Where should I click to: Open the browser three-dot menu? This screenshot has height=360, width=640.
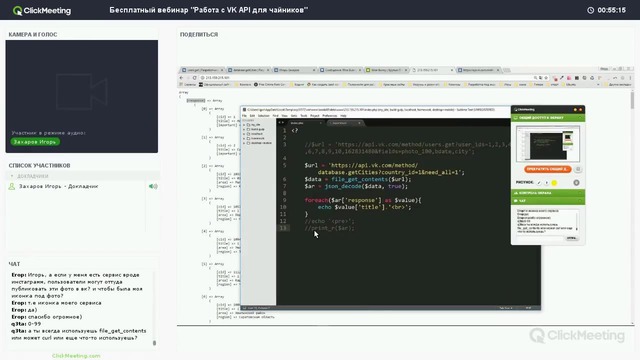pos(630,78)
